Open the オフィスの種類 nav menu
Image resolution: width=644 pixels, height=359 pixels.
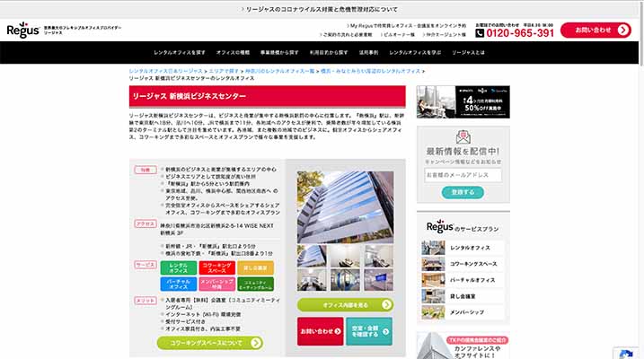click(233, 53)
